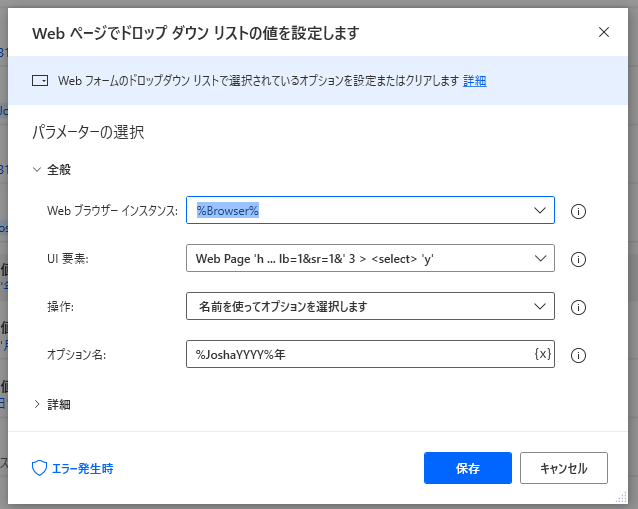Collapse the 全般 section
Screen dimensions: 638x509
(x=38, y=170)
